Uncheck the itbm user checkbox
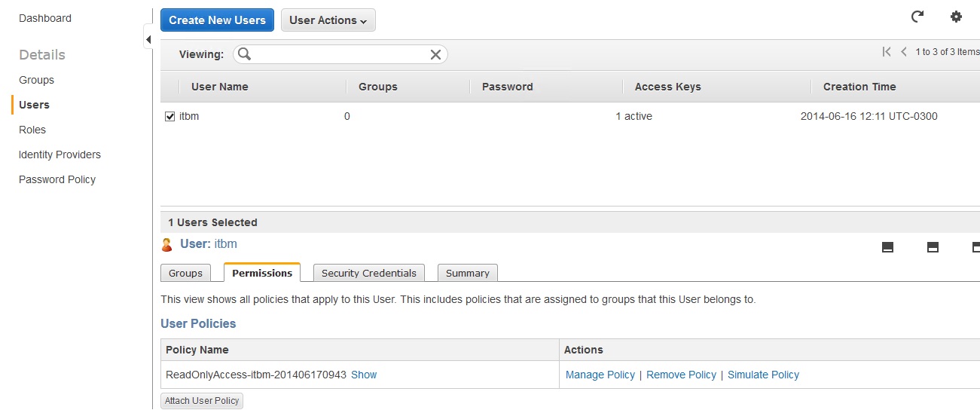 169,117
